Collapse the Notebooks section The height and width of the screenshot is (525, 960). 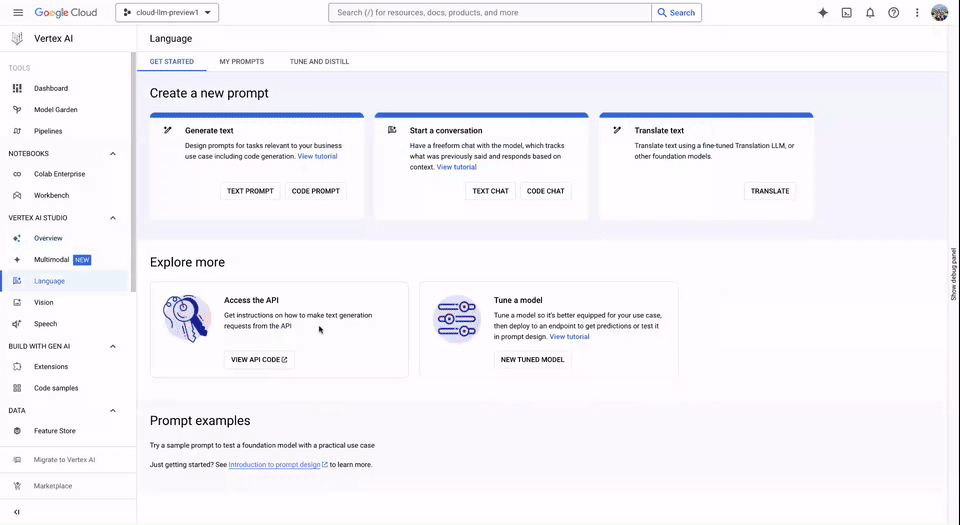click(x=113, y=154)
